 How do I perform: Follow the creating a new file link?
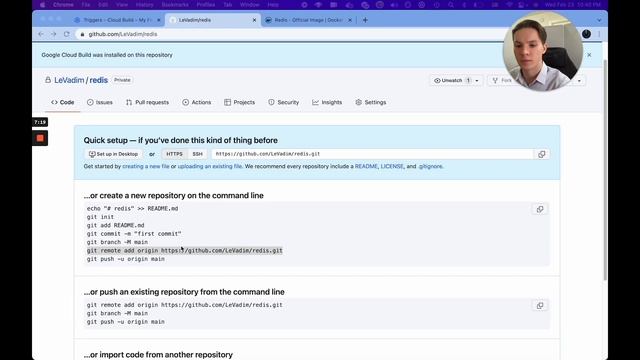coord(146,167)
